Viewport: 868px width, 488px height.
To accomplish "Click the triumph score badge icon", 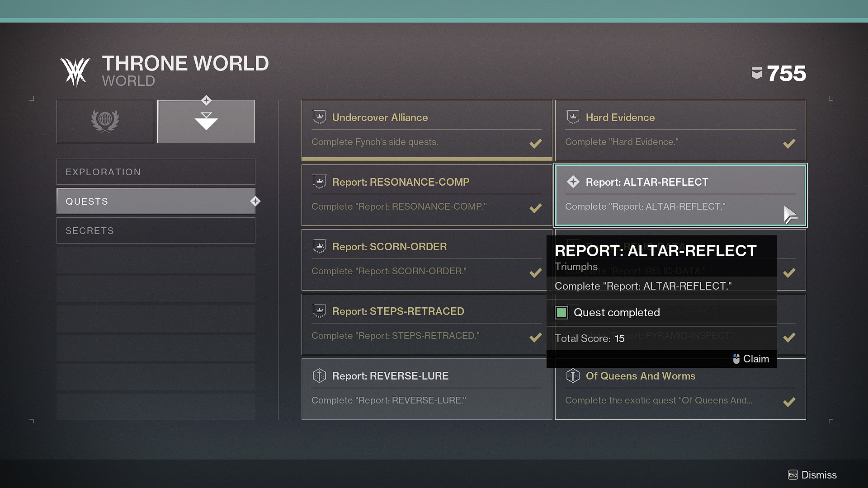I will click(757, 73).
